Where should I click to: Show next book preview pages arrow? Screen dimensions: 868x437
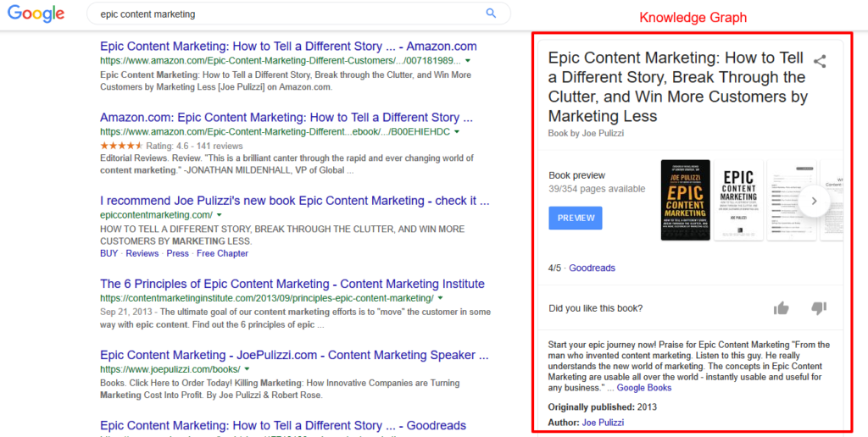click(814, 202)
